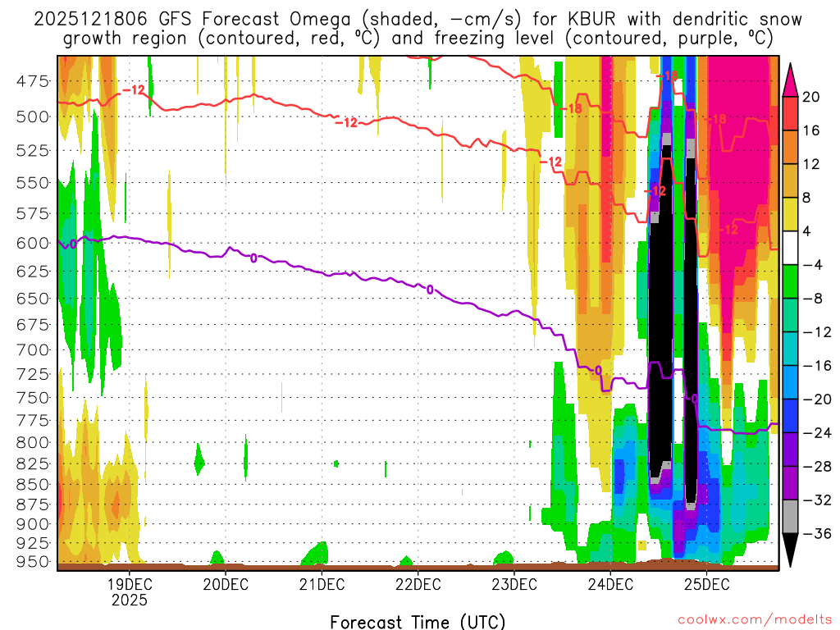Click the colorbar value label 20
The height and width of the screenshot is (630, 840).
(x=811, y=97)
